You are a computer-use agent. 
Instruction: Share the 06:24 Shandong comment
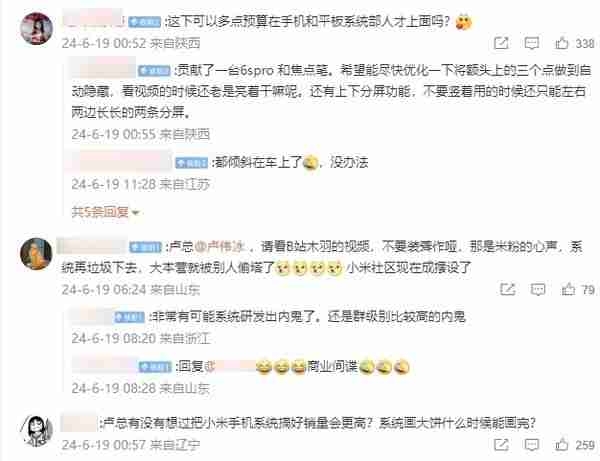pos(508,289)
